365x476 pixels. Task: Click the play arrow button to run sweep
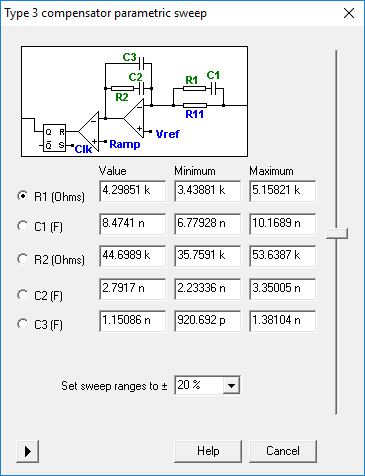28,451
